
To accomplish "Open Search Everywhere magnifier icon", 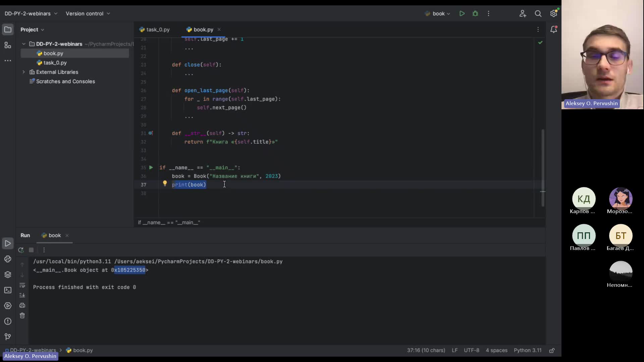I will click(538, 13).
